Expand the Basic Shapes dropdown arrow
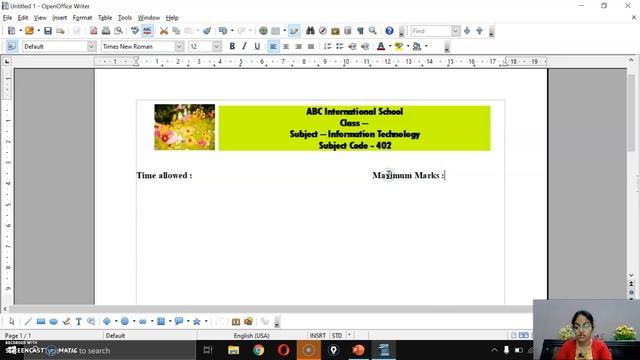Viewport: 640px width, 360px height. [x=116, y=321]
